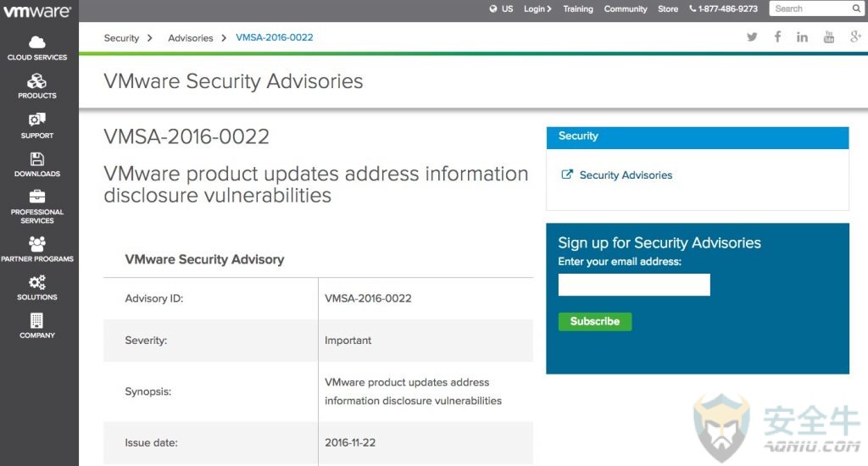The image size is (868, 466).
Task: Open the Twitter share icon
Action: pyautogui.click(x=752, y=37)
